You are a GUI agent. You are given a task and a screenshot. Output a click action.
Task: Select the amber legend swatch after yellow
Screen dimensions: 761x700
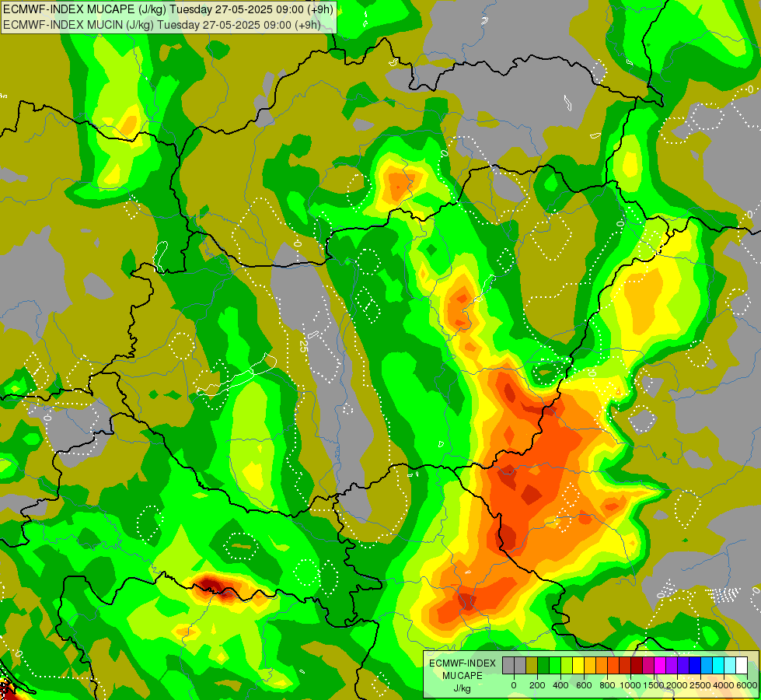pyautogui.click(x=590, y=665)
